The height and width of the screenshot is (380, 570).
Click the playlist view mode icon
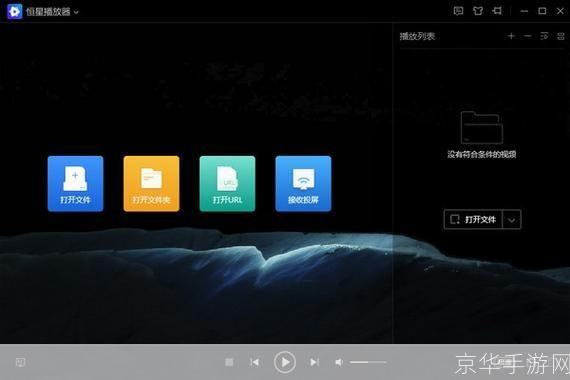(x=561, y=36)
